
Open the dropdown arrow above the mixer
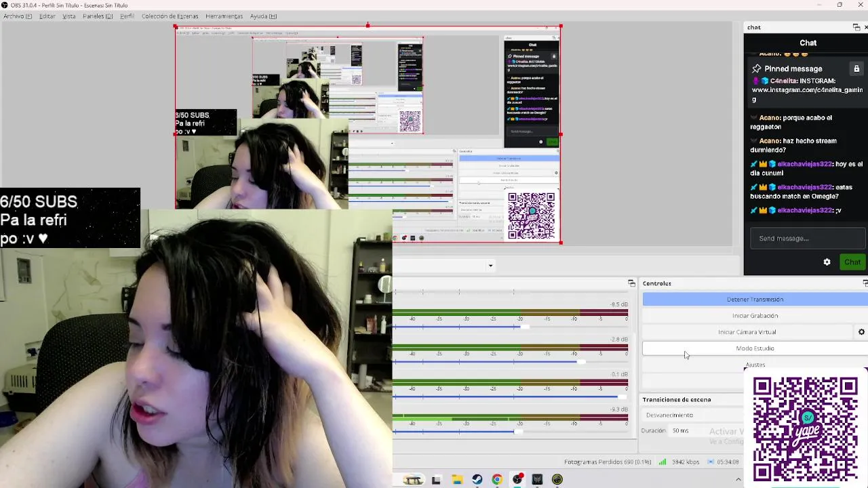coord(490,266)
